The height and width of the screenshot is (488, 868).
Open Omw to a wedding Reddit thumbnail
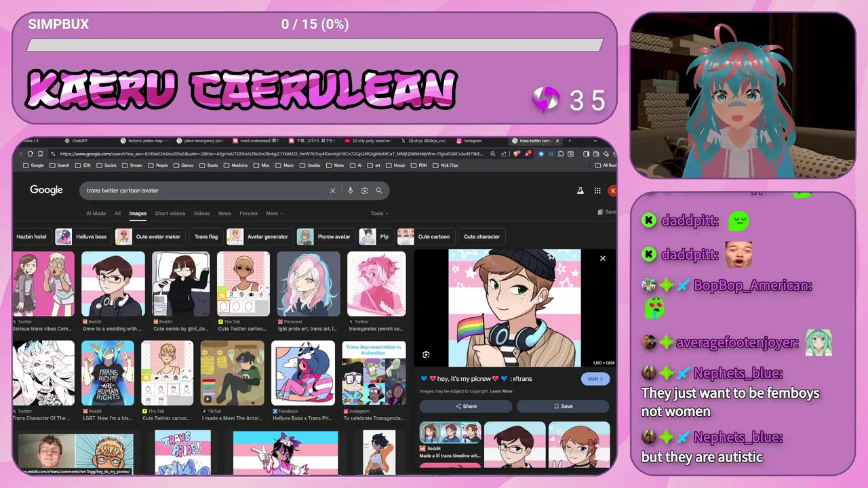tap(113, 284)
